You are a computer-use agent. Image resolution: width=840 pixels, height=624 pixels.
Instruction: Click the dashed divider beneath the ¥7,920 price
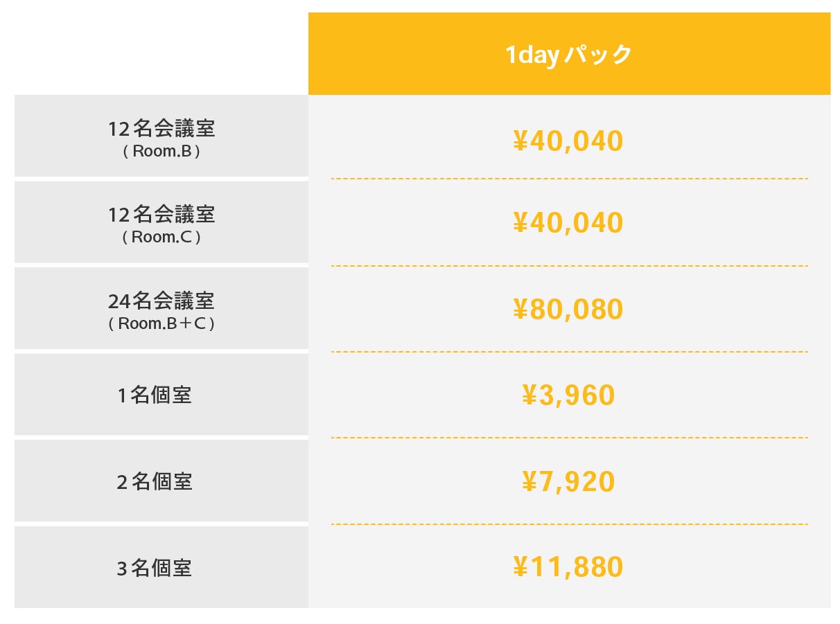coord(568,524)
